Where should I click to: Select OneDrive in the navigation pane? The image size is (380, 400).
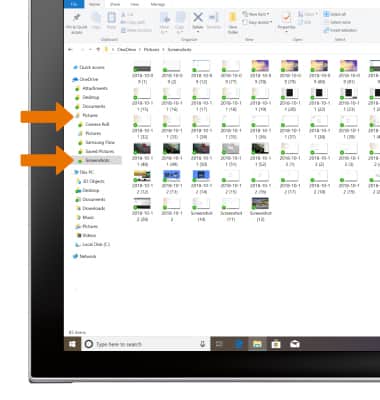86,79
